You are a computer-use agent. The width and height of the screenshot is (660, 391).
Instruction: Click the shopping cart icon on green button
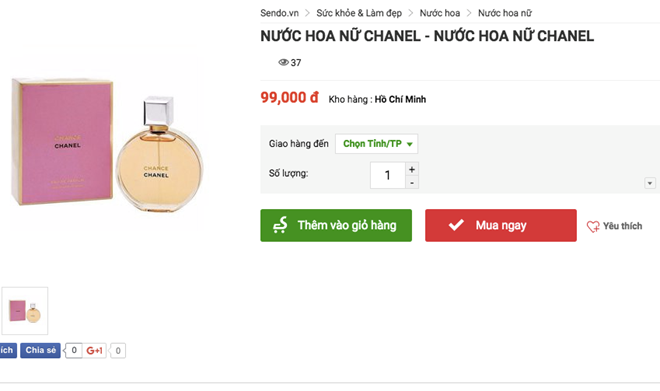280,225
